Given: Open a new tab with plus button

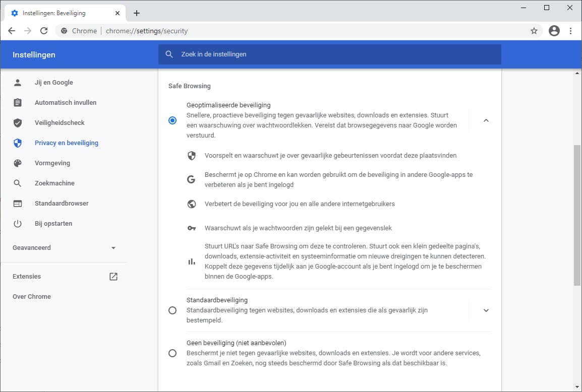Looking at the screenshot, I should pyautogui.click(x=137, y=13).
